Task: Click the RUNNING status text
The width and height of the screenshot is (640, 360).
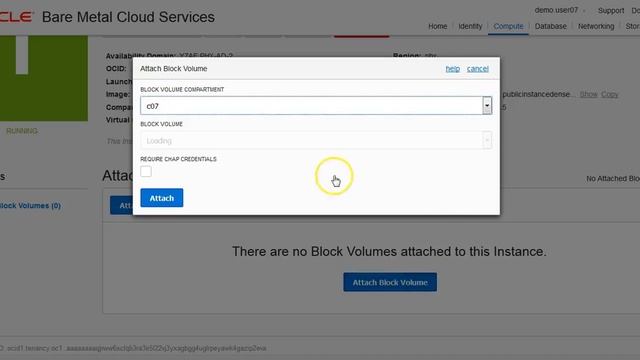Action: click(22, 131)
